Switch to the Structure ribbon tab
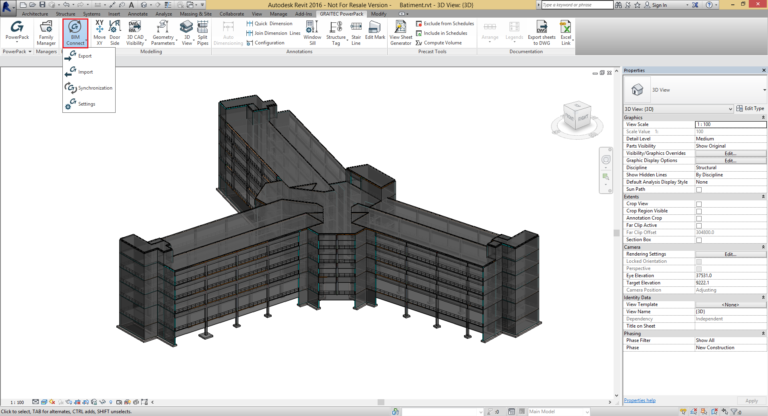Screen dimensions: 768x416 [66, 14]
